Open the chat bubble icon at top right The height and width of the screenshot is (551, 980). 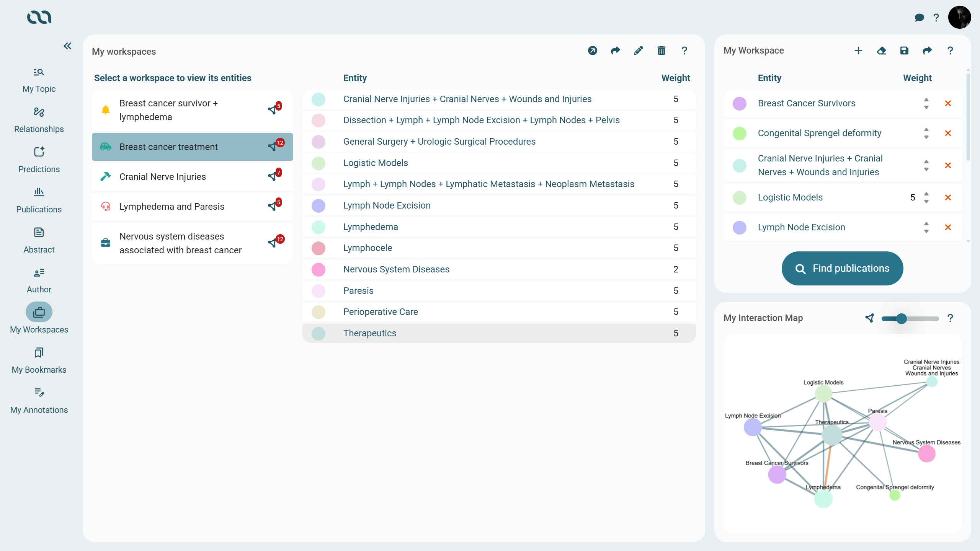pos(919,18)
